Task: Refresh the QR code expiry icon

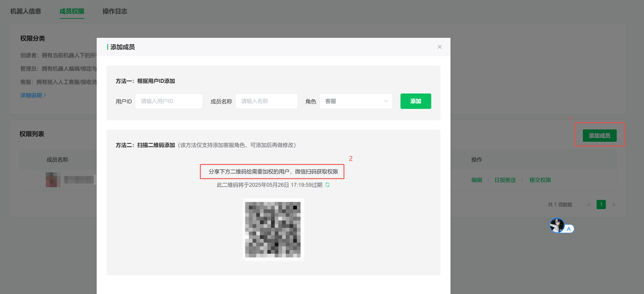Action: point(327,185)
